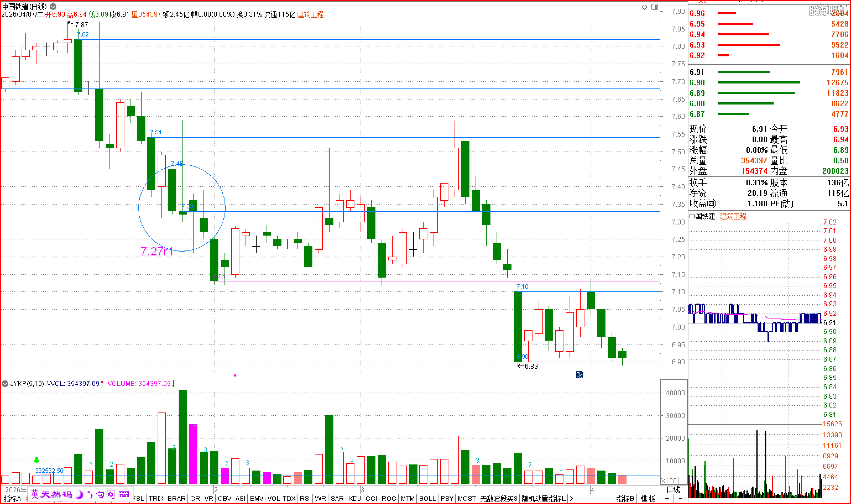
Task: Click the 建筑工程 sector link in header
Action: tap(310, 14)
